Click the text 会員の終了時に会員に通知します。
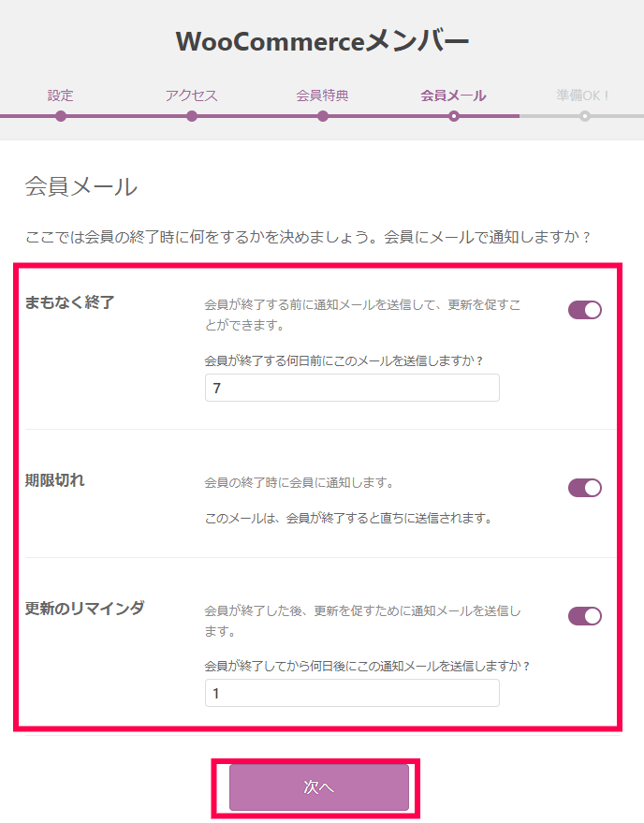This screenshot has height=823, width=644. [x=300, y=482]
